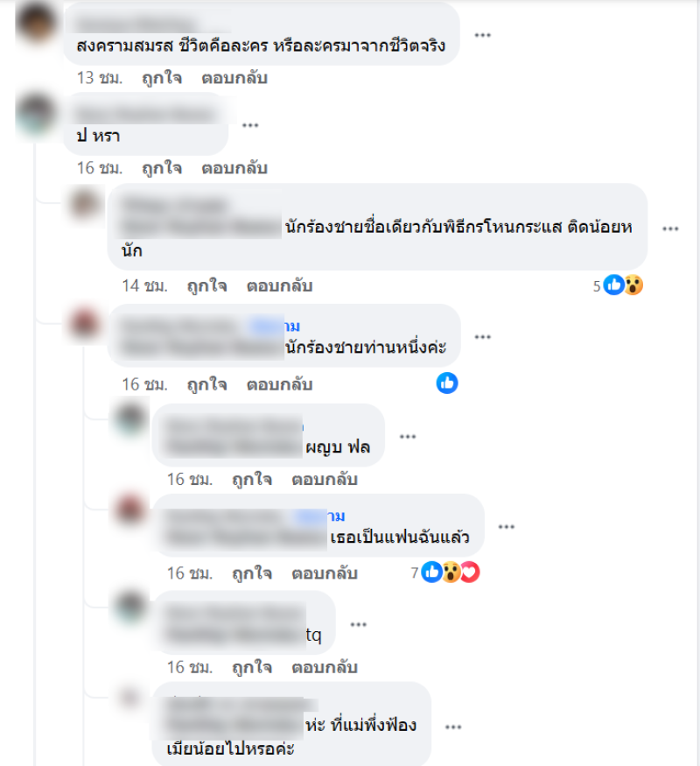Open profile picture of สงครามสมรส commenter
700x766 pixels.
click(35, 23)
